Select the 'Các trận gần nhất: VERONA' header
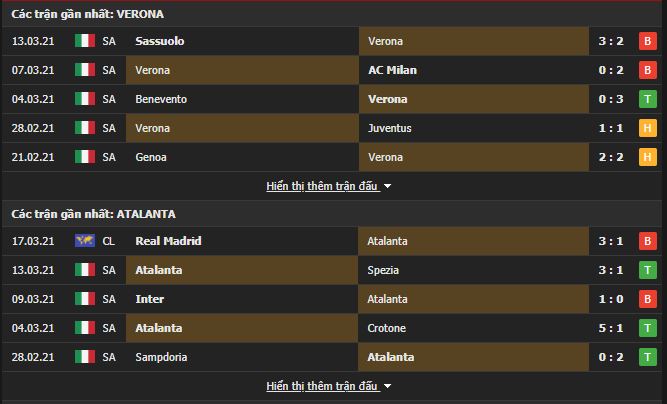667x404 pixels. [x=88, y=14]
